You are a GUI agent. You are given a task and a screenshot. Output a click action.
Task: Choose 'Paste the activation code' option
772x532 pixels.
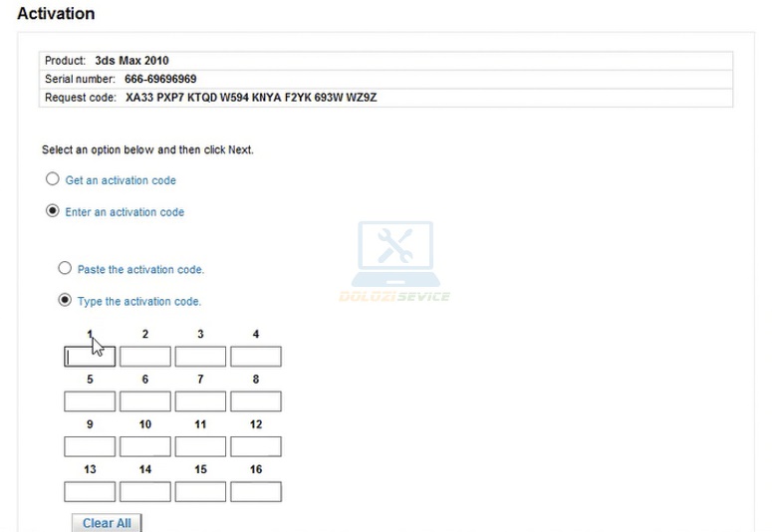65,269
